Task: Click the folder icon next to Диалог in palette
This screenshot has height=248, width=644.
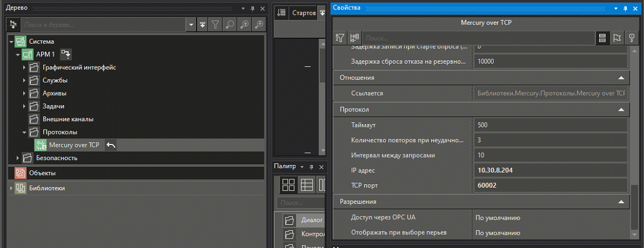Action: coord(289,220)
